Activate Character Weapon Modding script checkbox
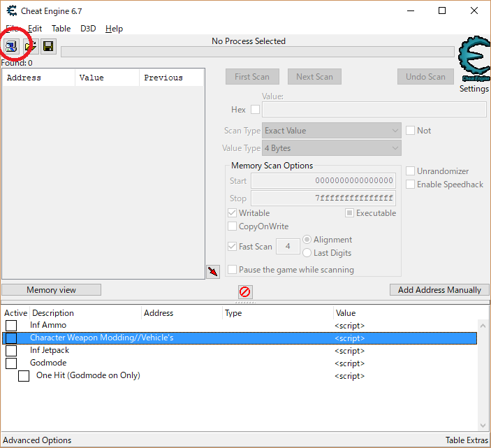 (11, 338)
